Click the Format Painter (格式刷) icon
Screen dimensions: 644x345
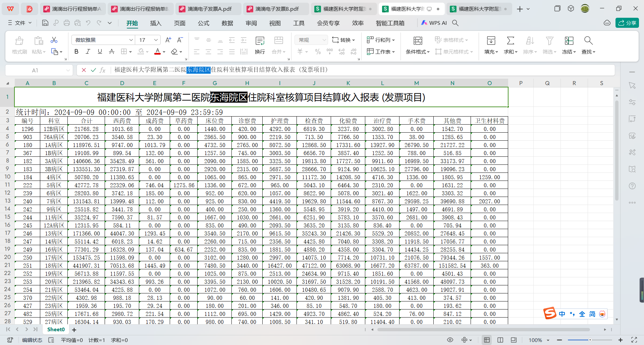(x=19, y=41)
